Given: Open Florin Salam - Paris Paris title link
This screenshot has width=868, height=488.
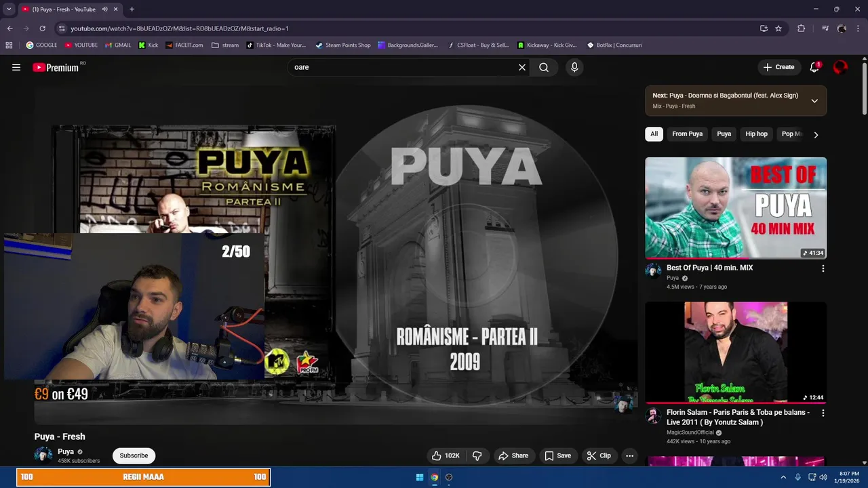Looking at the screenshot, I should 738,417.
